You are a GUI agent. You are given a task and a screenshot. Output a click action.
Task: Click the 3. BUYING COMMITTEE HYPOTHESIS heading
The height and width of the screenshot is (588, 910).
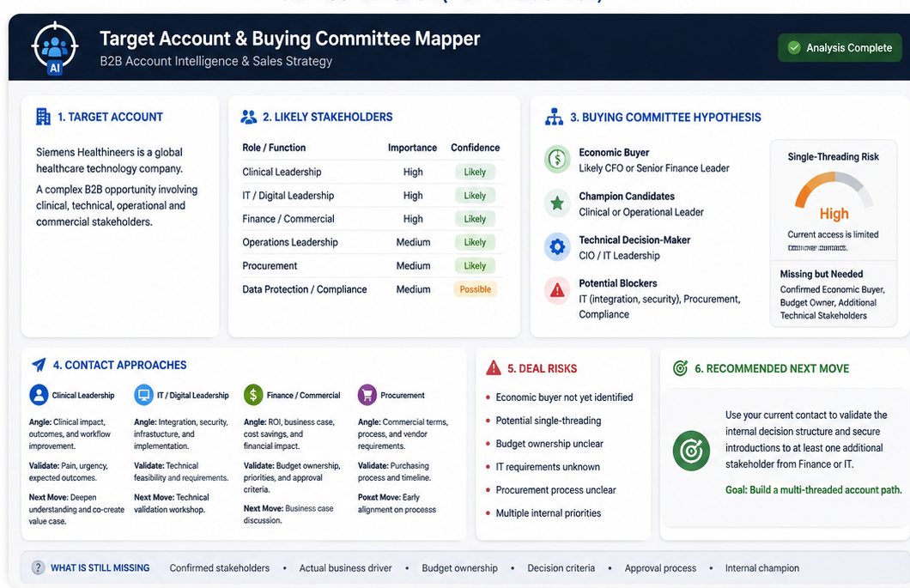(665, 118)
